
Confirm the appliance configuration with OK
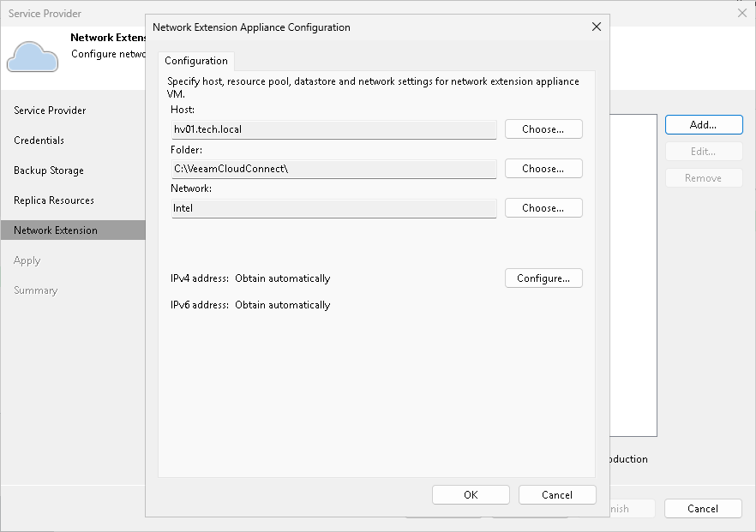click(x=471, y=494)
